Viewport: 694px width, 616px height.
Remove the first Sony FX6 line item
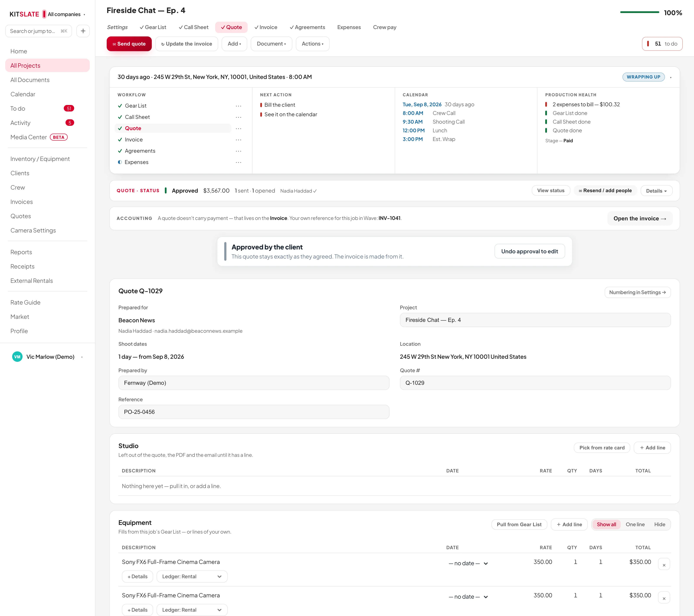[x=664, y=564]
